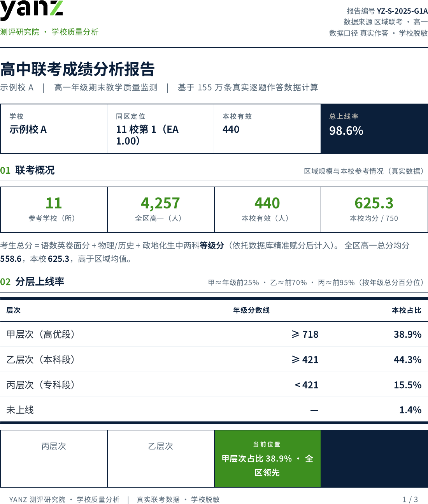
Task: Click the 625.3 本校均分 stat card
Action: (x=374, y=210)
